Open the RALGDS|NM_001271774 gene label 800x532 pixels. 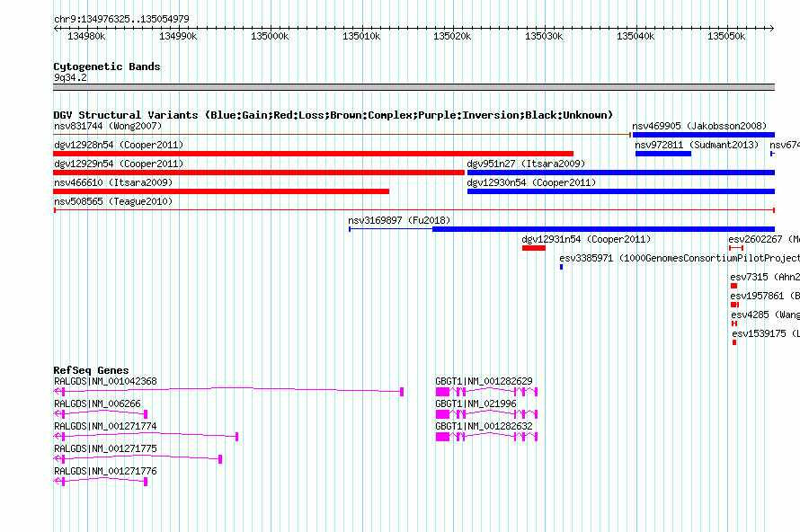[x=105, y=426]
